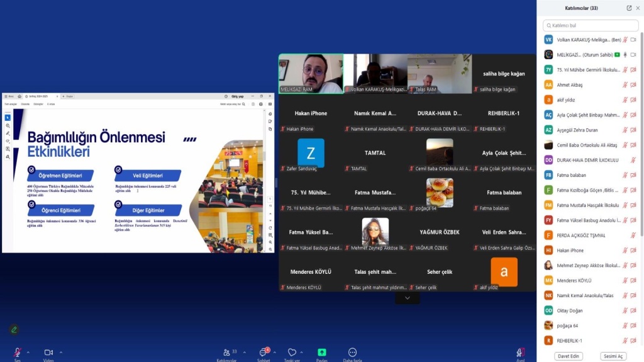Screen dimensions: 644x362
Task: Open the Katılımcılar participants icon
Action: click(226, 352)
